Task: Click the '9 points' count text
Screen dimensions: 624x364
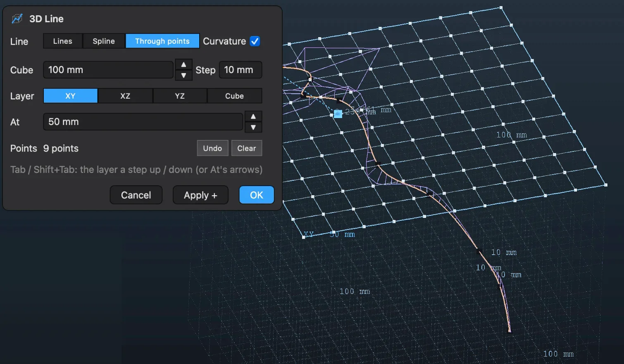Action: pos(61,149)
